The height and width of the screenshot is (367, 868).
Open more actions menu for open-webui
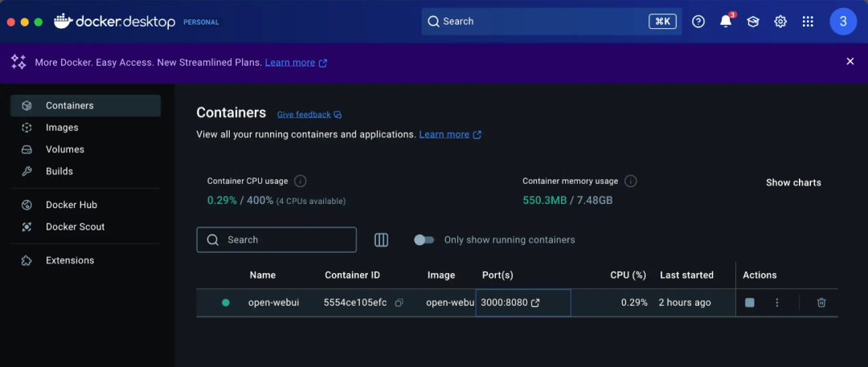[x=777, y=303]
